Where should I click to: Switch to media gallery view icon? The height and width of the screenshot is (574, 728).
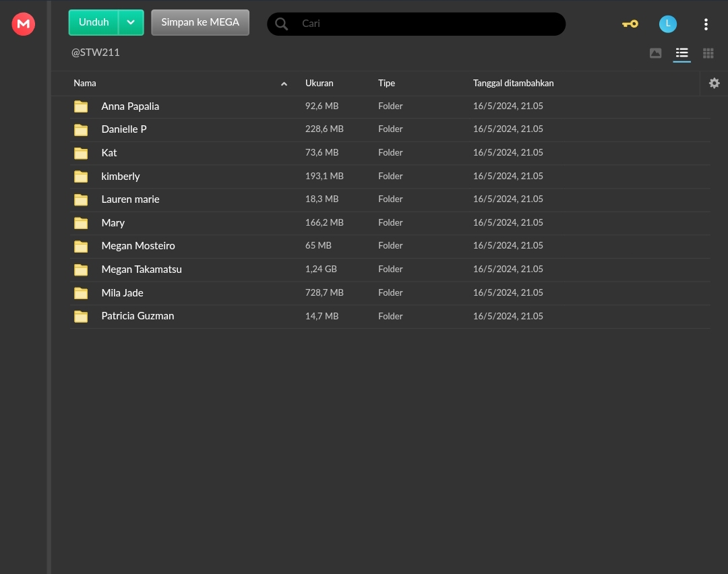tap(655, 53)
